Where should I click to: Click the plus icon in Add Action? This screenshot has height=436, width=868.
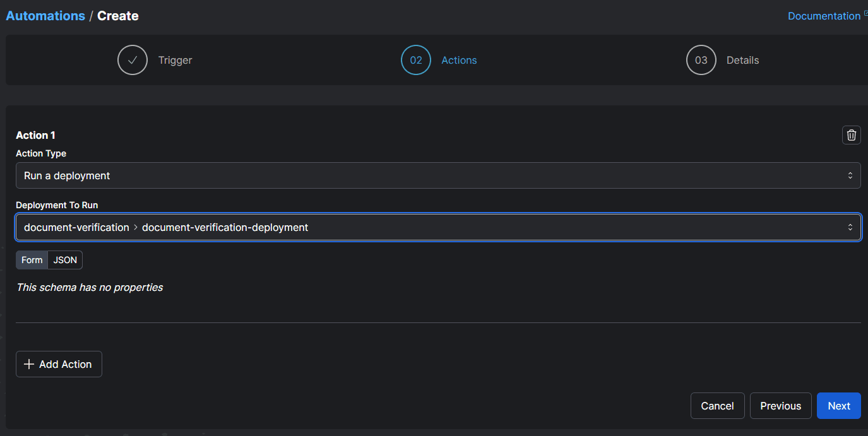[x=28, y=365]
